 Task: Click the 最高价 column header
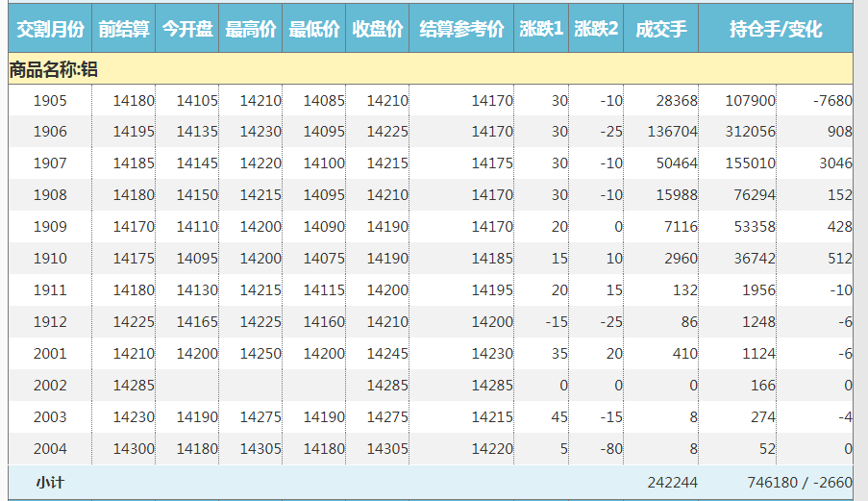(251, 30)
